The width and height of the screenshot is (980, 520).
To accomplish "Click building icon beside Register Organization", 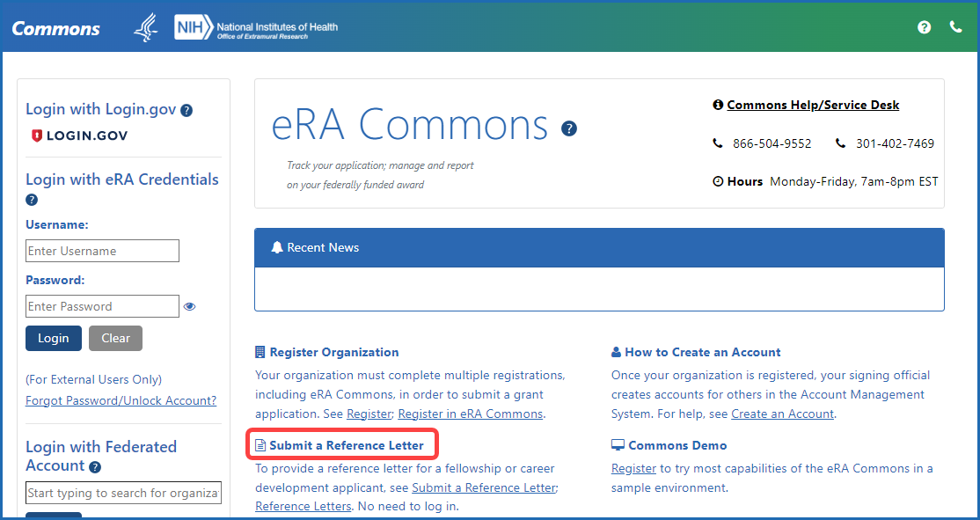I will tap(260, 353).
